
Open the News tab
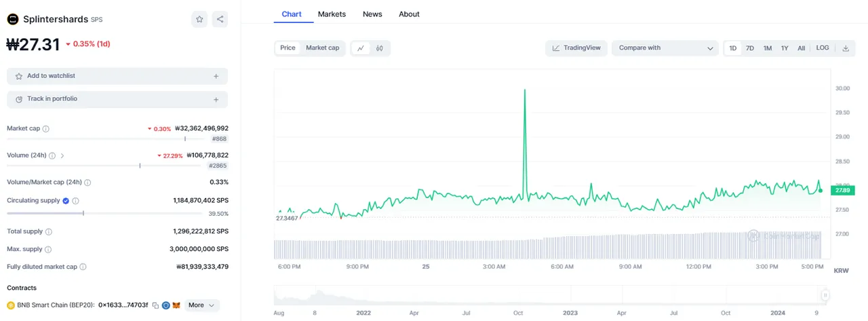[x=372, y=14]
